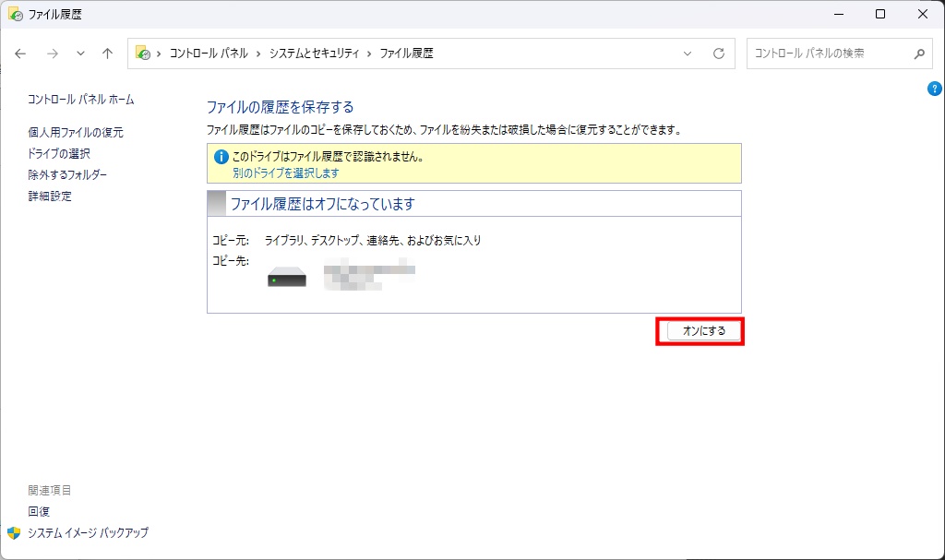Click the 別のドライブを選択します link
The image size is (945, 560).
point(285,173)
